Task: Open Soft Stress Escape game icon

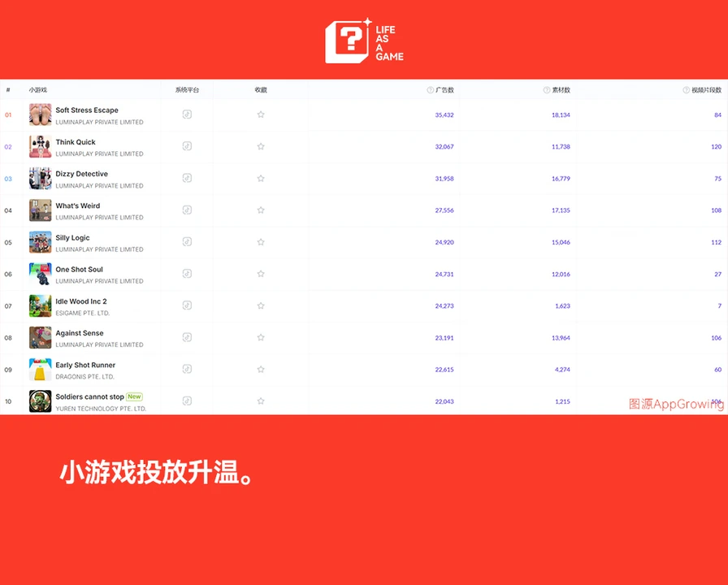Action: point(41,115)
